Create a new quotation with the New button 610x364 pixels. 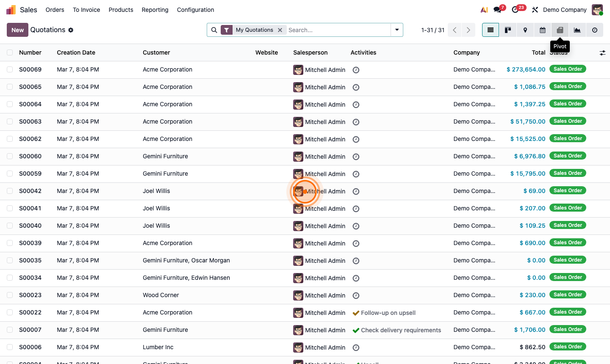pos(17,30)
